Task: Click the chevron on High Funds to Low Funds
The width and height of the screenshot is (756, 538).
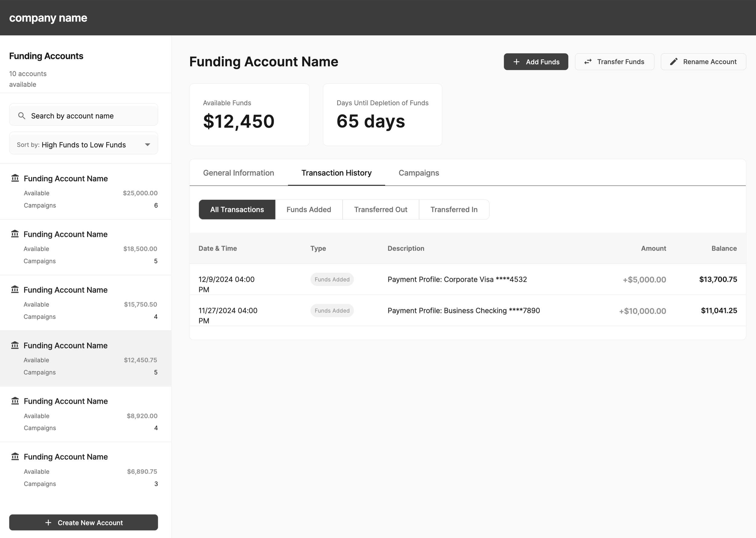Action: pos(147,144)
